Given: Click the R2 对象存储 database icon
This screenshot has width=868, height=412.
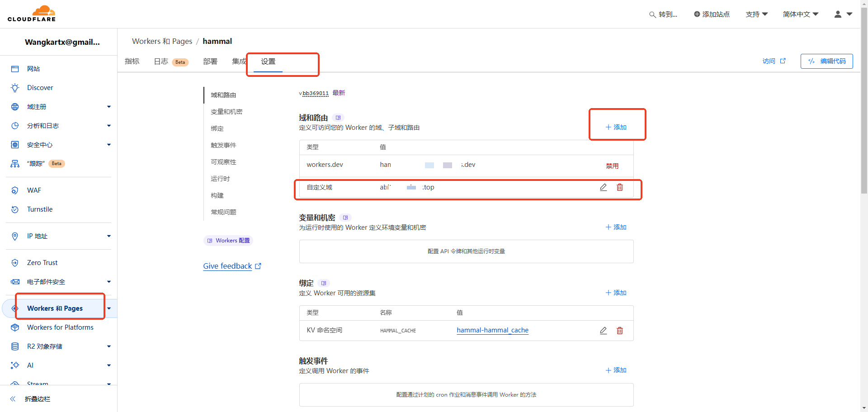Looking at the screenshot, I should (15, 346).
